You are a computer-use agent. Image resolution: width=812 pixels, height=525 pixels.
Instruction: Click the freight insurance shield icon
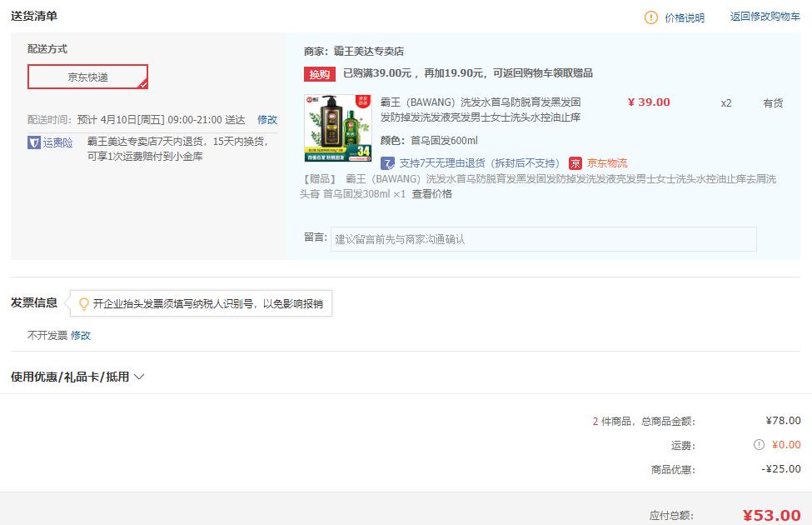tap(33, 142)
